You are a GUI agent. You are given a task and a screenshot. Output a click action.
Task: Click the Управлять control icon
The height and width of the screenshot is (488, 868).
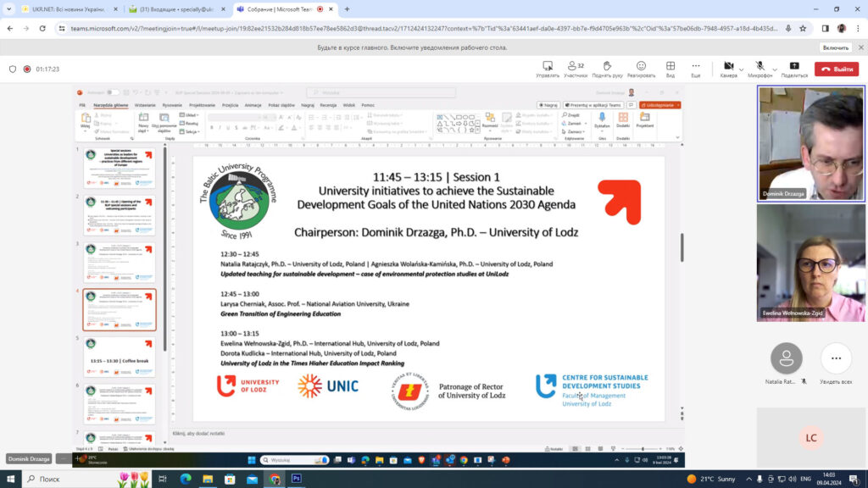(x=548, y=69)
